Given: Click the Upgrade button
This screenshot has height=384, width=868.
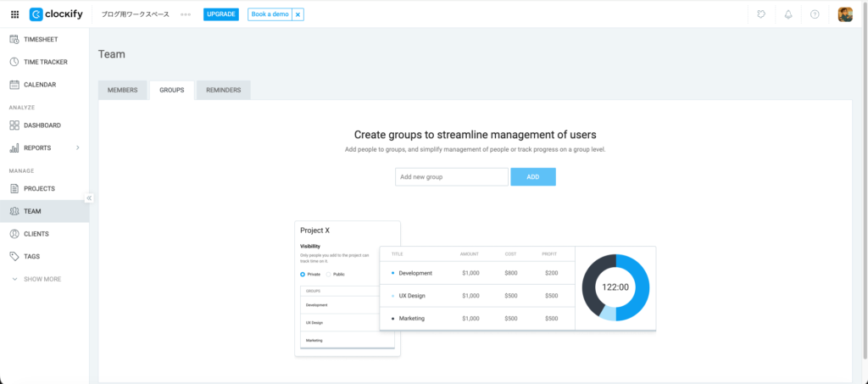Looking at the screenshot, I should pos(220,14).
